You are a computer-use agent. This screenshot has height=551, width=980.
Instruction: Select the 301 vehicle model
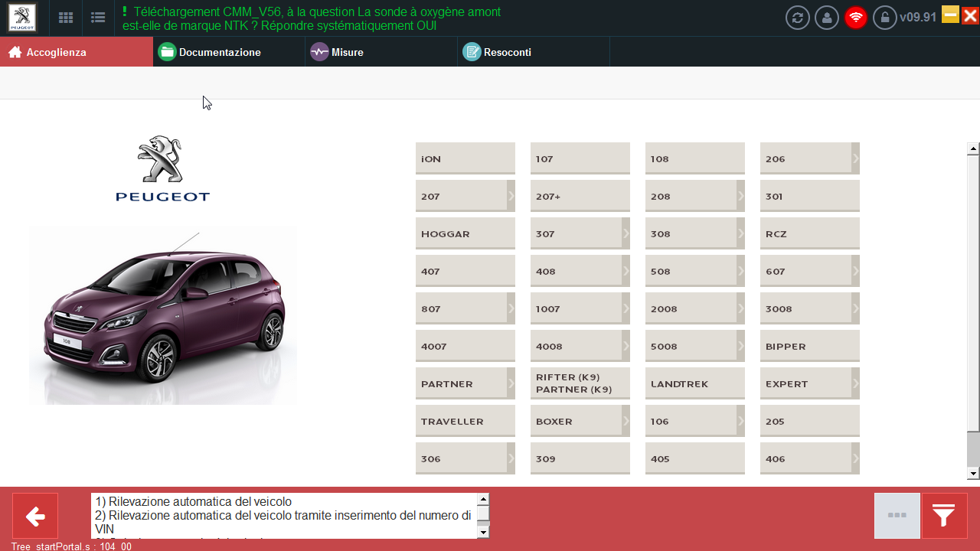coord(810,196)
